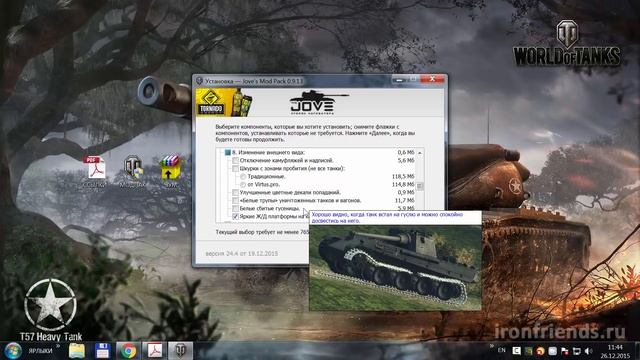The height and width of the screenshot is (360, 640).
Task: Open Google Chrome from the taskbar
Action: point(128,351)
